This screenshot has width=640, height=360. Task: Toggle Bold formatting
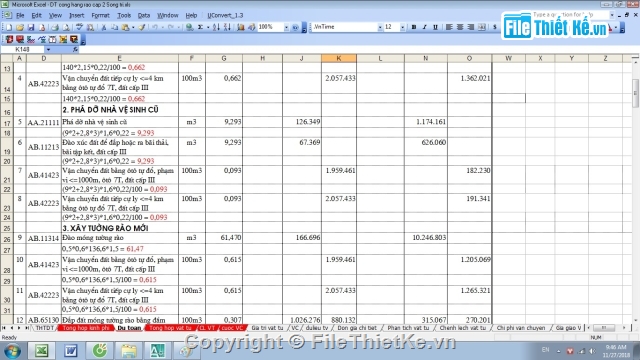point(413,27)
